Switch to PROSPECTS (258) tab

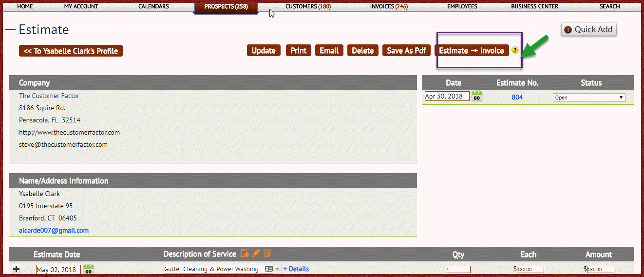point(226,7)
